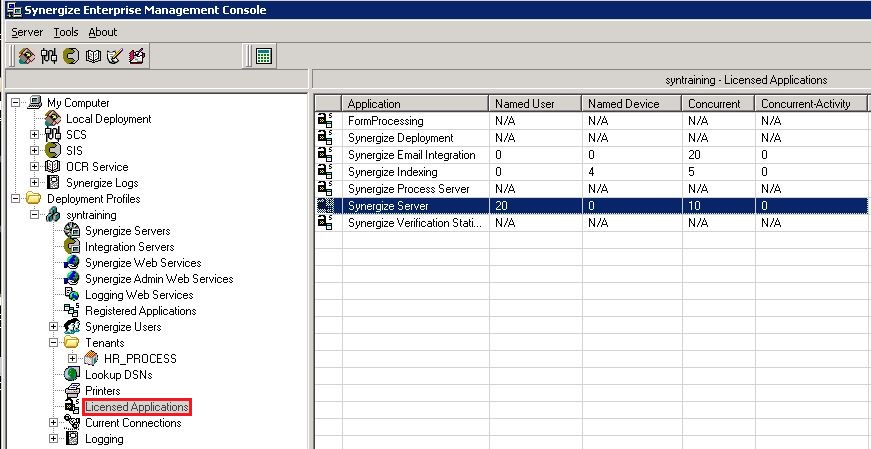Expand the SIS node
The height and width of the screenshot is (449, 871).
34,151
